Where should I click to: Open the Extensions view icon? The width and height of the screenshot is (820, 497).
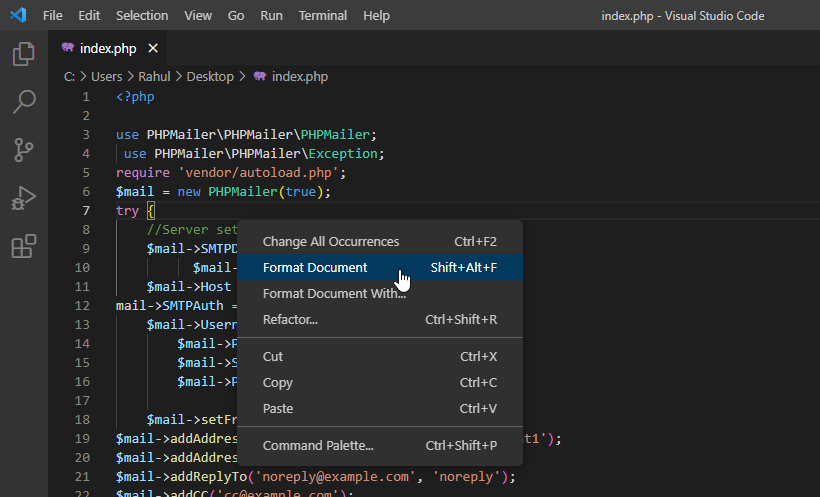point(24,246)
